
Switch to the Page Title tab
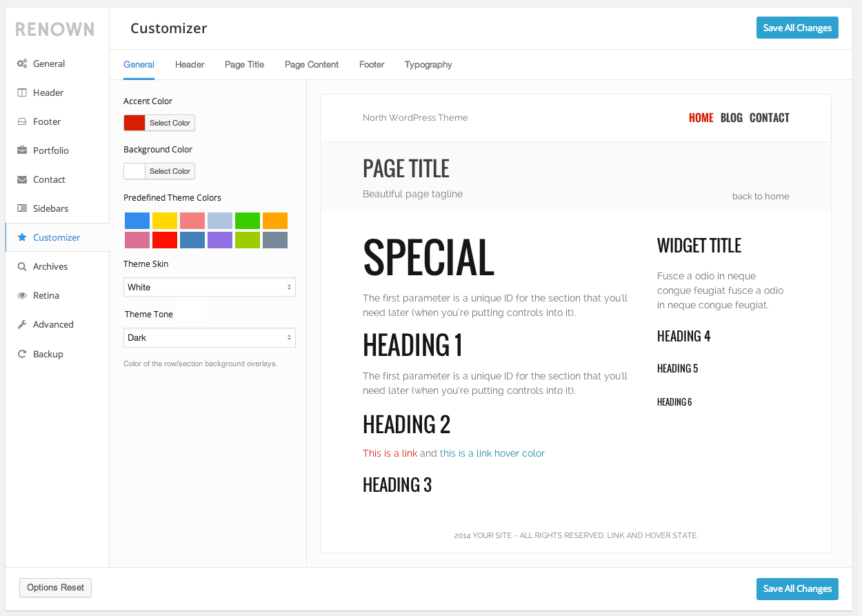[244, 64]
